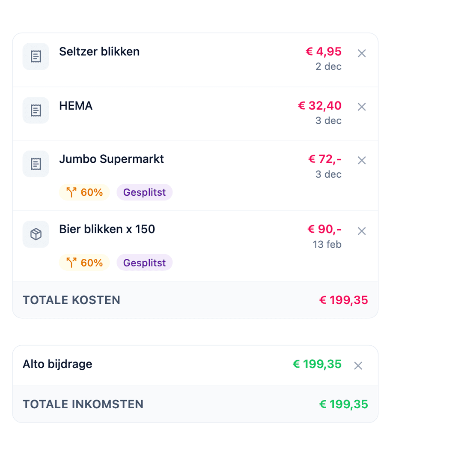
Task: Click the receipt icon in the Seltzer blikken row
Action: point(36,56)
